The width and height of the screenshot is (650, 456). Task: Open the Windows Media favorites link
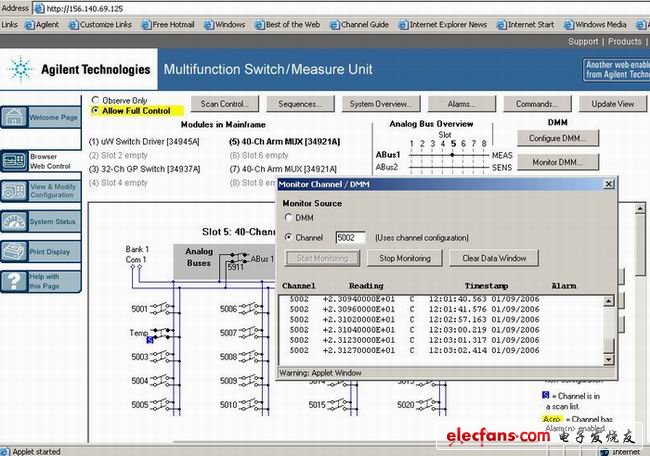pos(595,25)
